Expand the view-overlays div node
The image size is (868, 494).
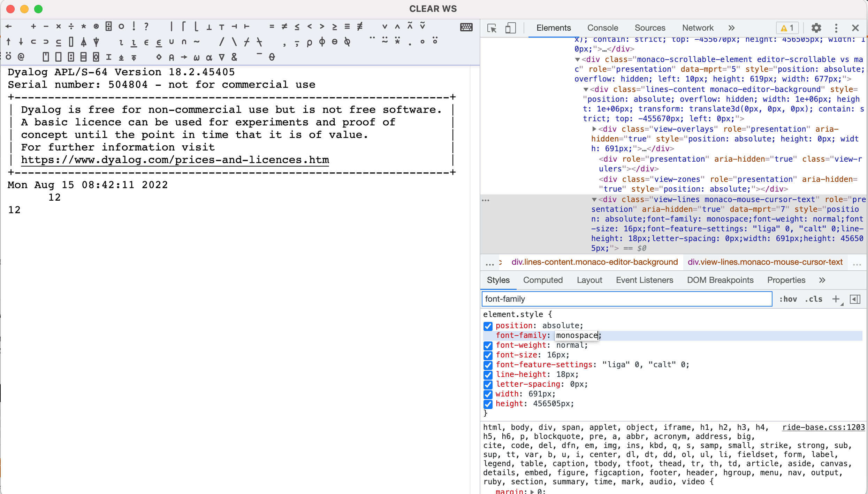point(594,129)
